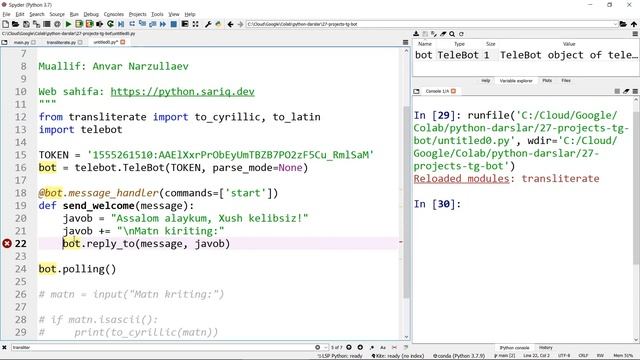Run selection or current line icon
640x360 pixels.
[100, 24]
